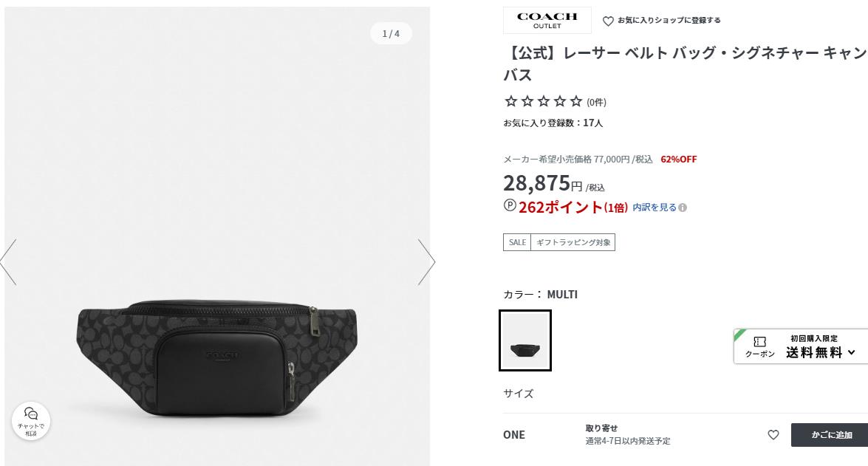Show the previous product image arrow
The image size is (868, 466).
(8, 261)
